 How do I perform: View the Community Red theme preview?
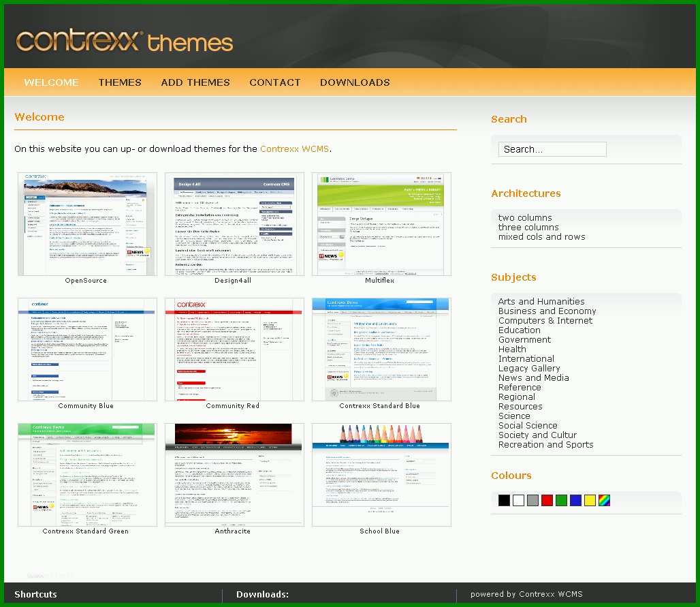tap(234, 349)
